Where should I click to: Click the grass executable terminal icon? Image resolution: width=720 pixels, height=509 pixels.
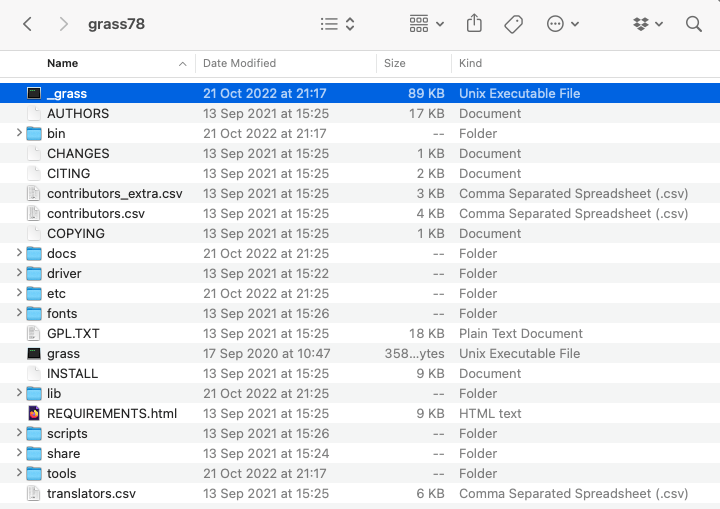[x=34, y=353]
